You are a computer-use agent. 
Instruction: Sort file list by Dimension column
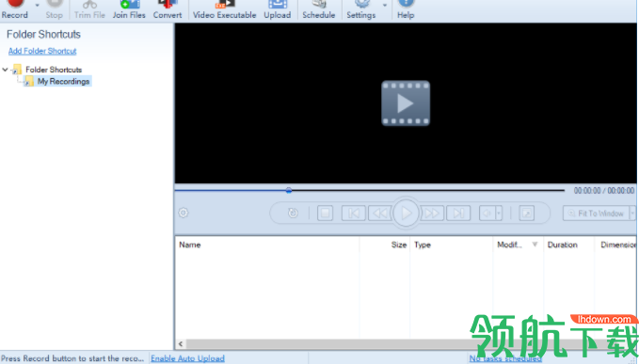pyautogui.click(x=615, y=245)
